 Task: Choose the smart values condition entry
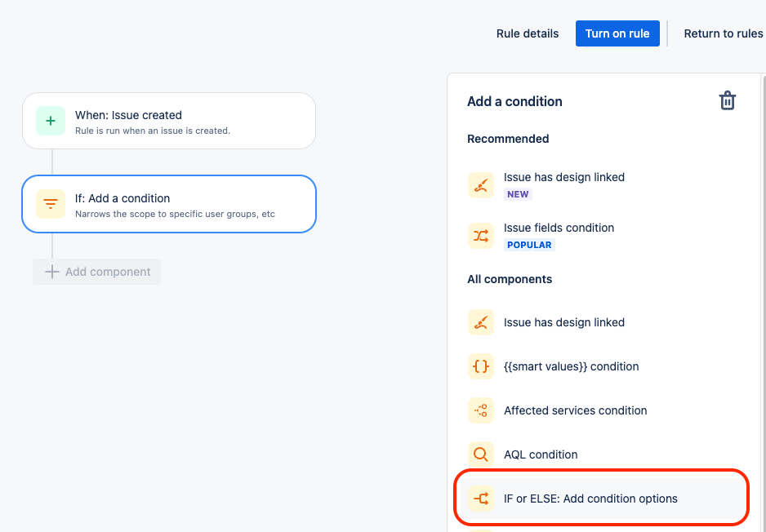coord(571,366)
